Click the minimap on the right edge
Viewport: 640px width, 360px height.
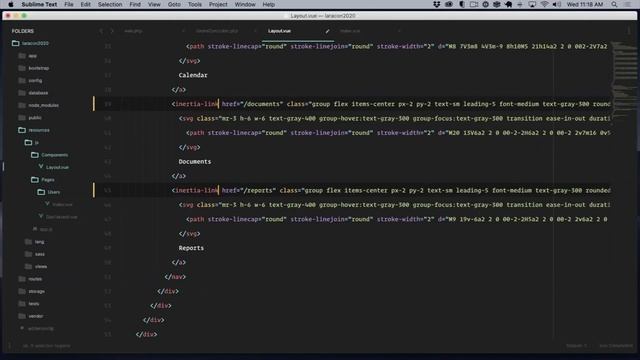[x=624, y=82]
